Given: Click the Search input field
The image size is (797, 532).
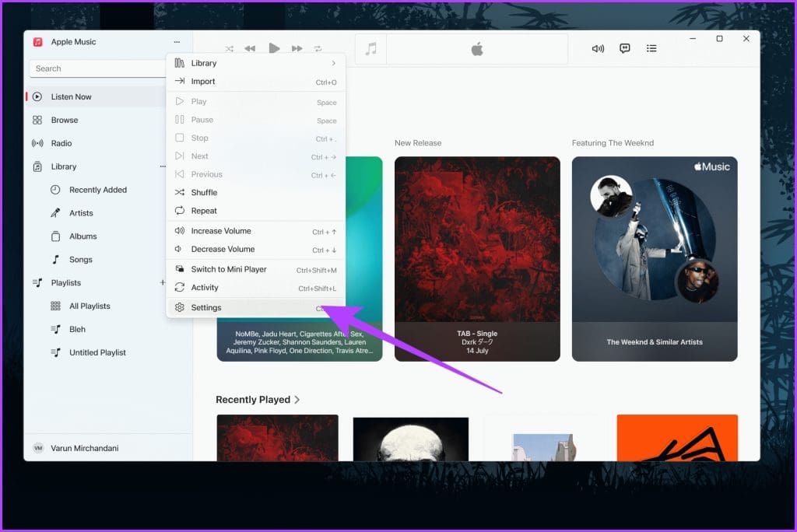Looking at the screenshot, I should tap(97, 68).
